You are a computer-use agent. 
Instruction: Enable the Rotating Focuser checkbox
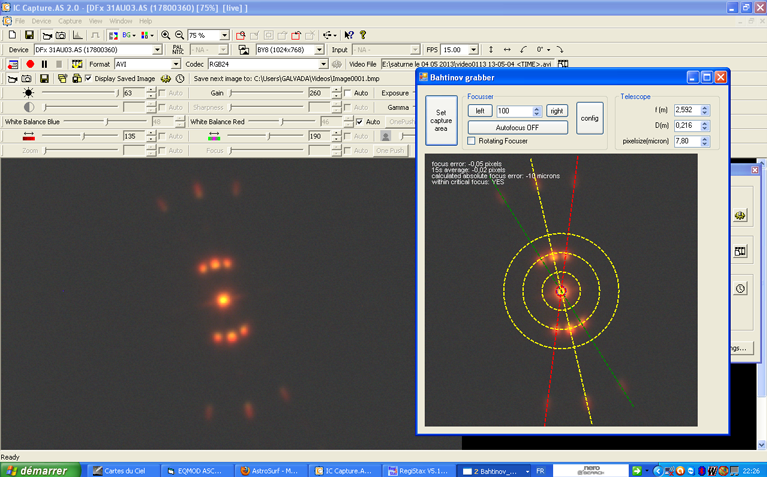(x=473, y=141)
